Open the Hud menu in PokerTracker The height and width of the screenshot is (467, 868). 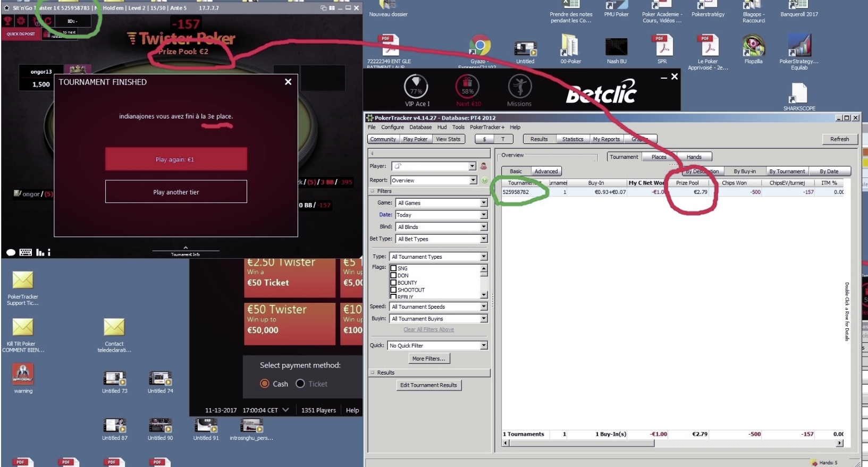(442, 127)
